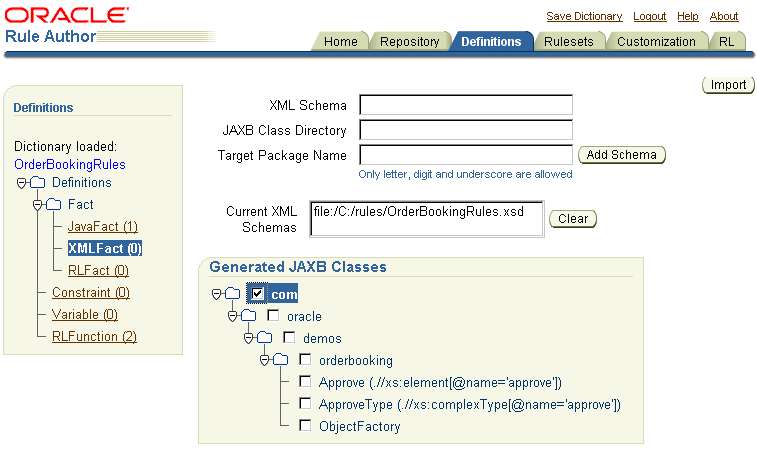Screen dimensions: 757x455
Task: Switch to the RL tab
Action: (726, 42)
